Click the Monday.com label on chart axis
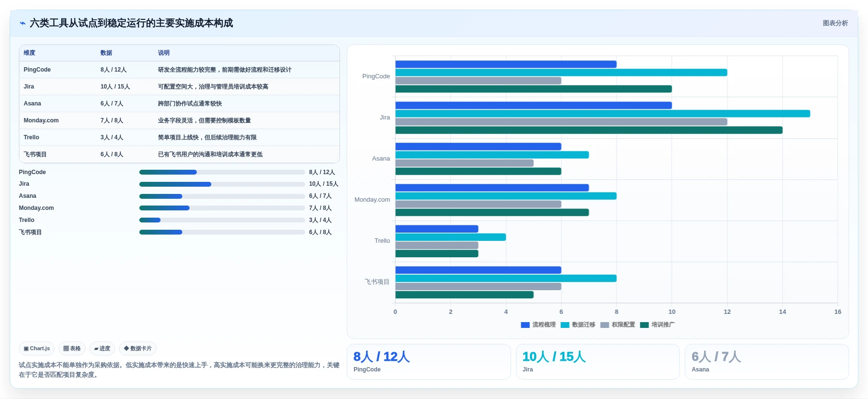This screenshot has width=868, height=399. click(x=372, y=200)
